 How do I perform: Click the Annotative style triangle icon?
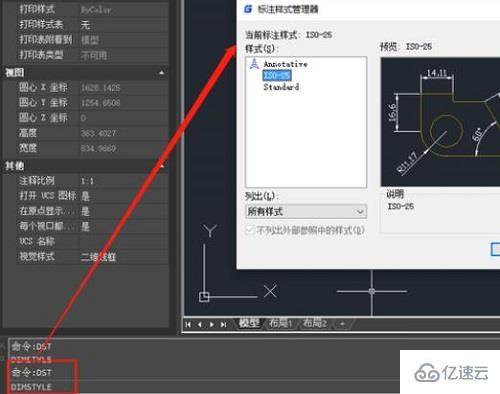254,63
